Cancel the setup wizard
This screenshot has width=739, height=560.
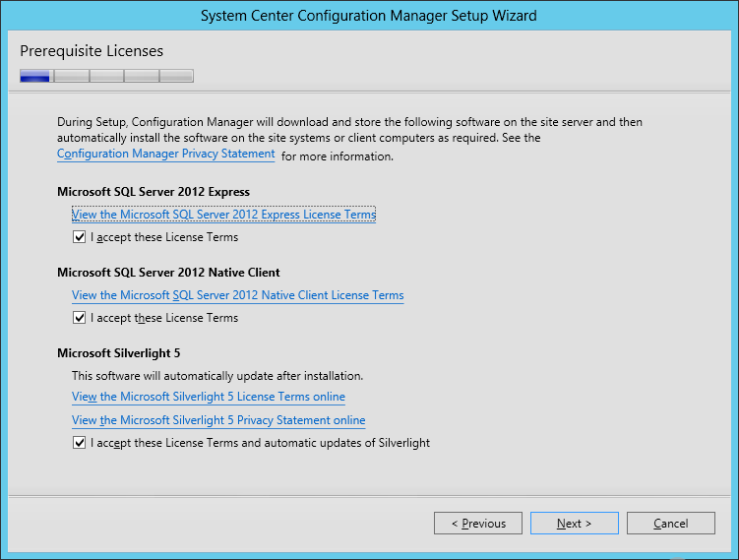(x=671, y=524)
